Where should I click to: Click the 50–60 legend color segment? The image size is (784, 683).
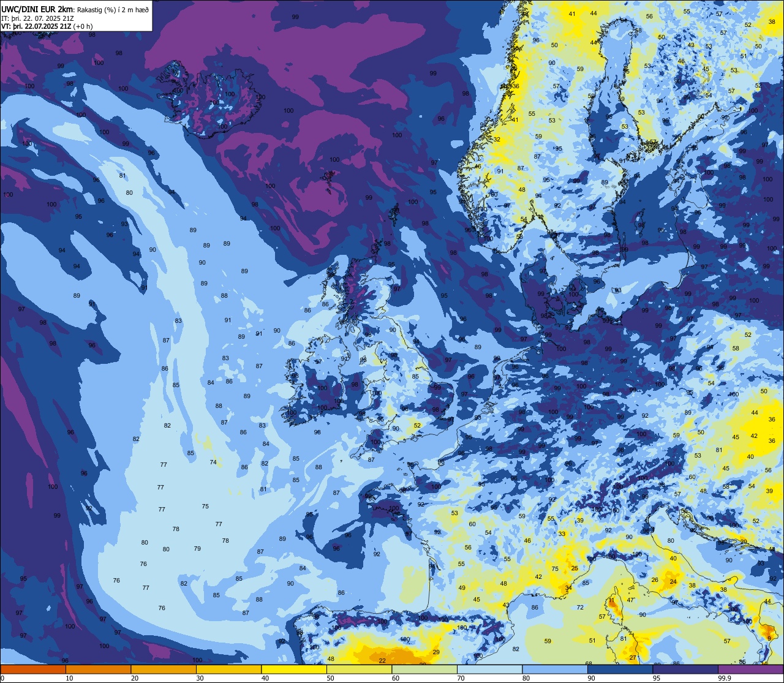tap(359, 669)
